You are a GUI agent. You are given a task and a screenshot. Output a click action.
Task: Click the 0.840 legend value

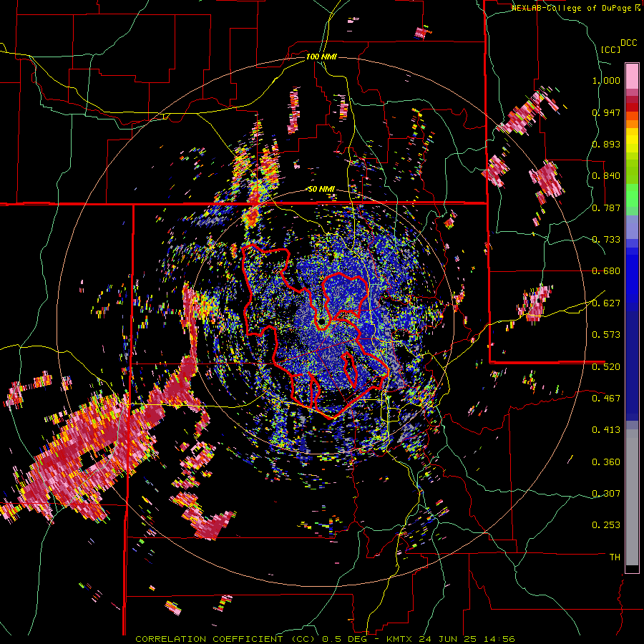pos(606,176)
